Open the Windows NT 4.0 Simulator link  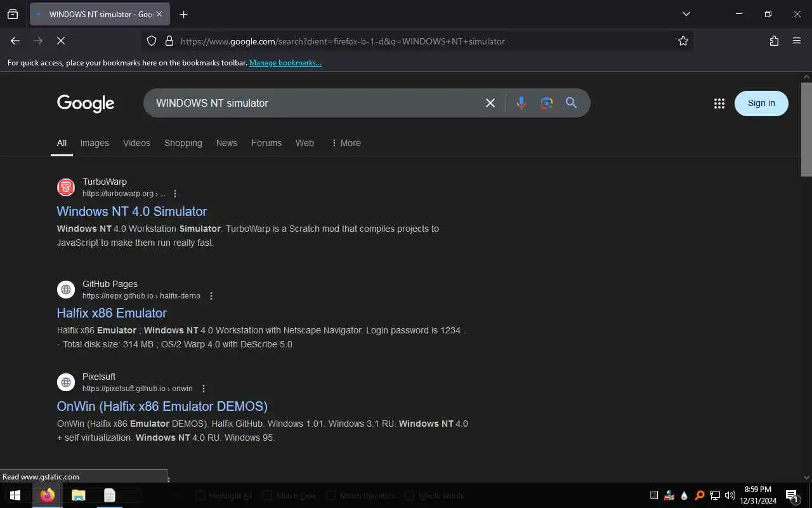132,211
